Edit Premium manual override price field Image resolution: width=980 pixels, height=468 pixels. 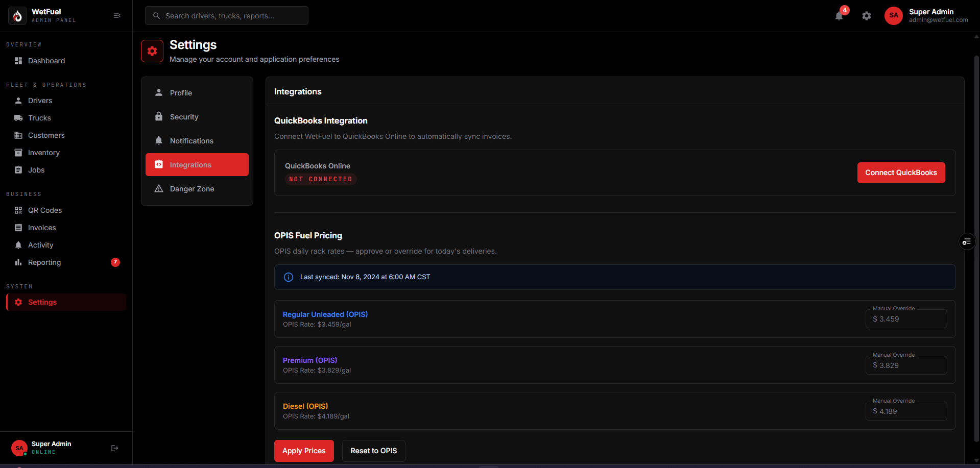pos(906,365)
